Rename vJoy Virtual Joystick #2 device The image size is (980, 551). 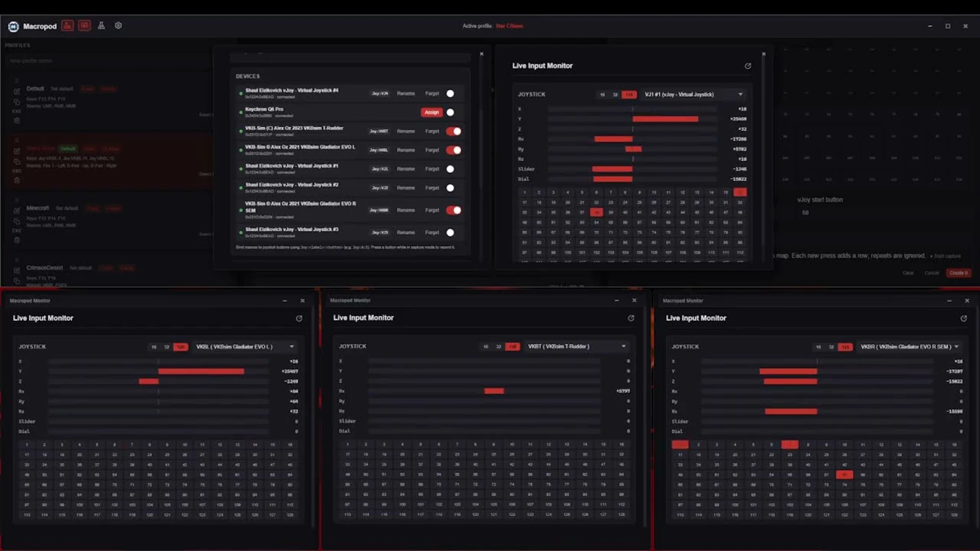(406, 188)
